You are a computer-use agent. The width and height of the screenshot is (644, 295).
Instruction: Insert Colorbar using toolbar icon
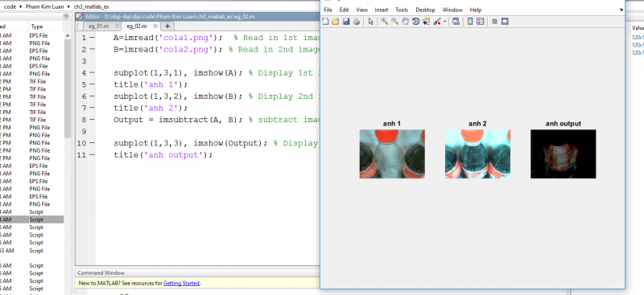[470, 22]
